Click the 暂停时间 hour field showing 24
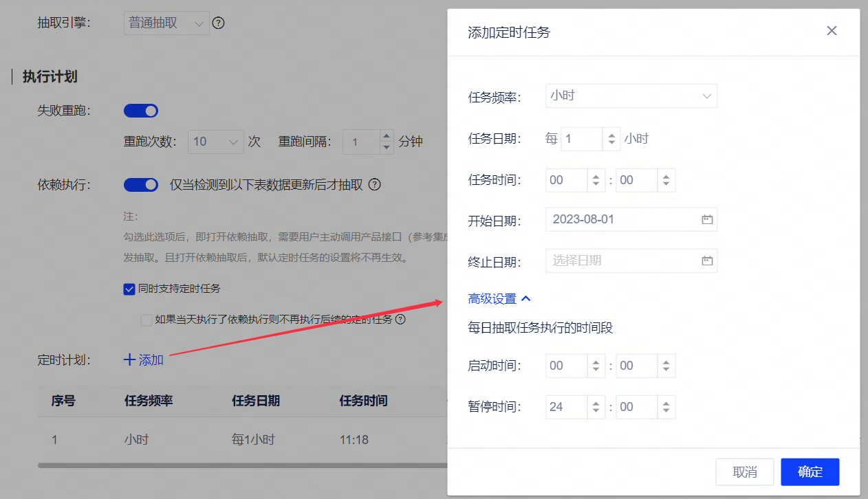 [565, 407]
